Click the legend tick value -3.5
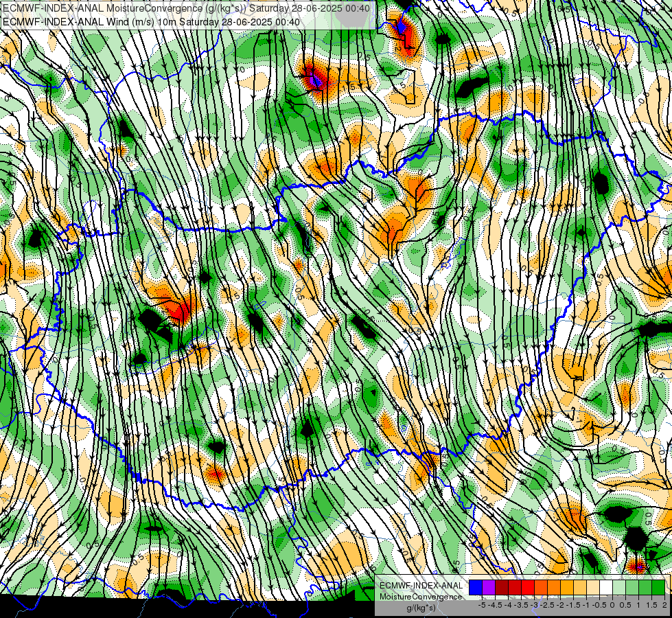This screenshot has width=672, height=618. tap(521, 605)
